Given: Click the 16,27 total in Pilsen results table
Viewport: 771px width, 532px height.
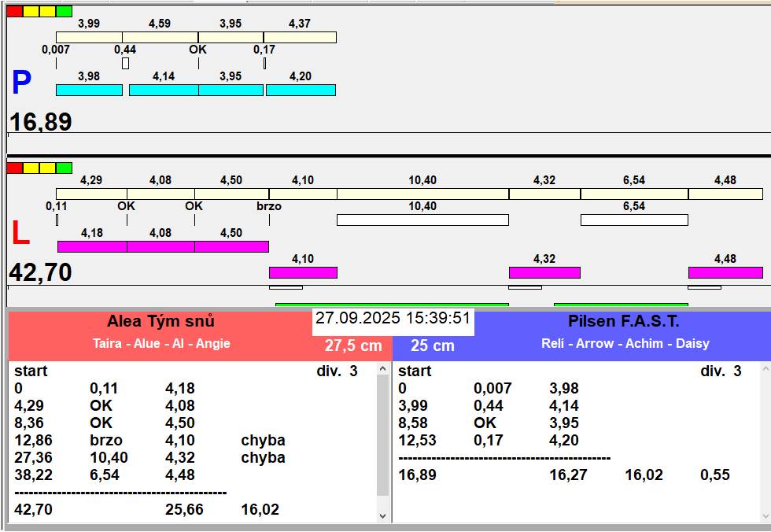Looking at the screenshot, I should click(x=568, y=475).
